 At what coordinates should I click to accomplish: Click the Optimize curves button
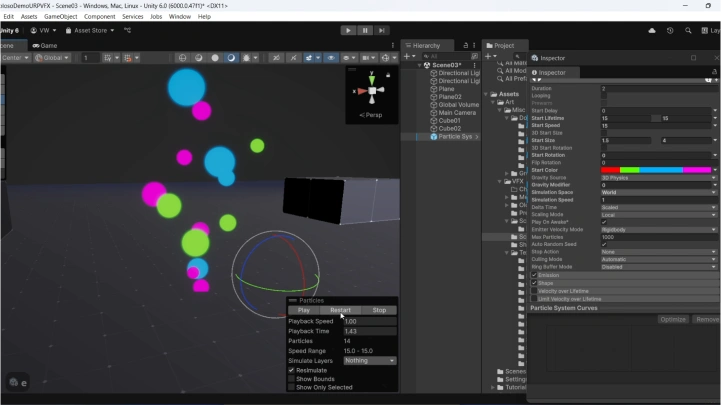click(673, 319)
